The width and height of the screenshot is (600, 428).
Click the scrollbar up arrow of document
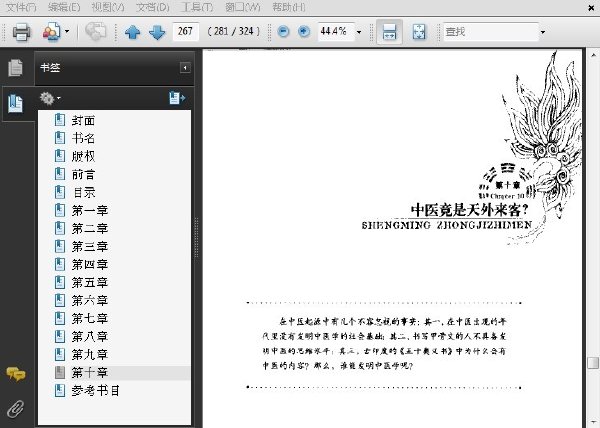(593, 55)
